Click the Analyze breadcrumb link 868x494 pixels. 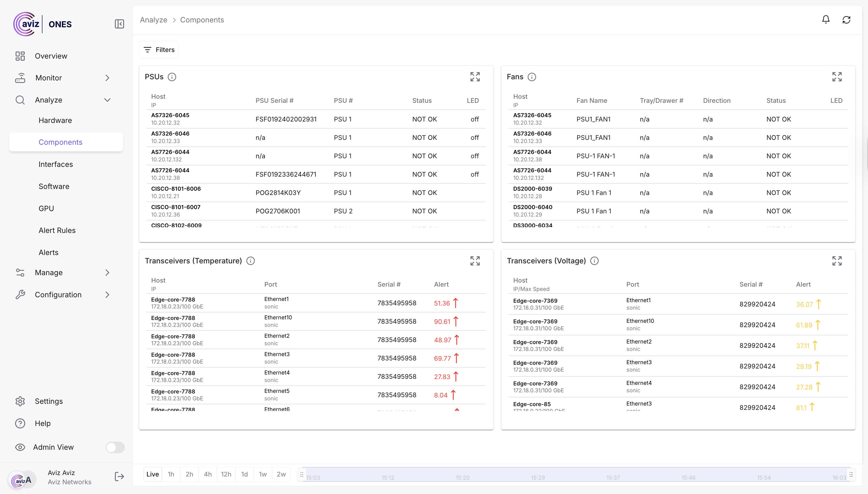point(154,20)
